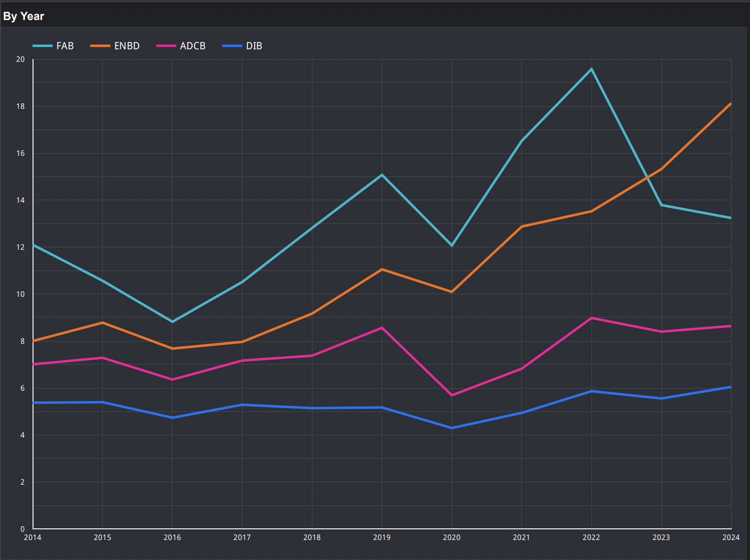
Task: Click the FAB line low point at 2016
Action: pyautogui.click(x=172, y=322)
